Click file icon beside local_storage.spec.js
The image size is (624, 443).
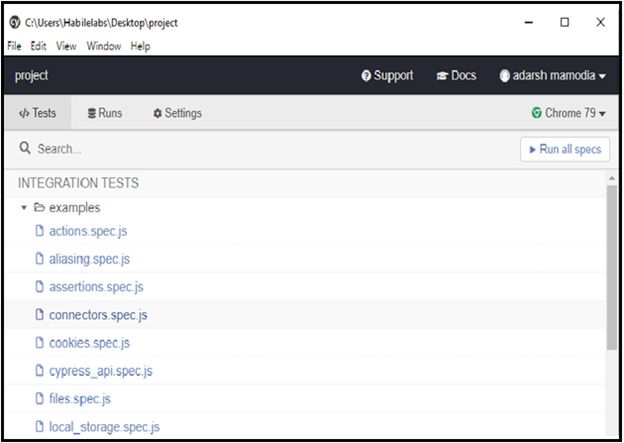point(39,426)
